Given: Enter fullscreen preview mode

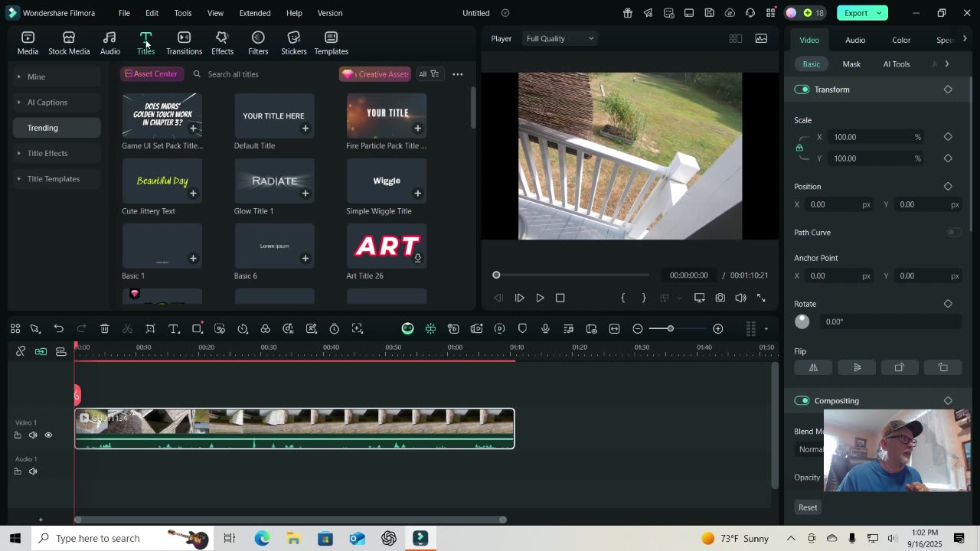Looking at the screenshot, I should [x=761, y=298].
